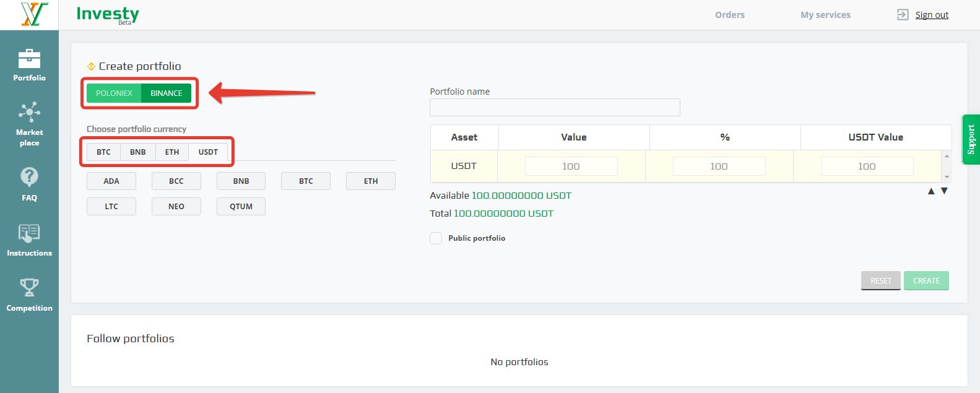Open Competition trophy icon
Viewport: 980px width, 393px height.
tap(29, 288)
